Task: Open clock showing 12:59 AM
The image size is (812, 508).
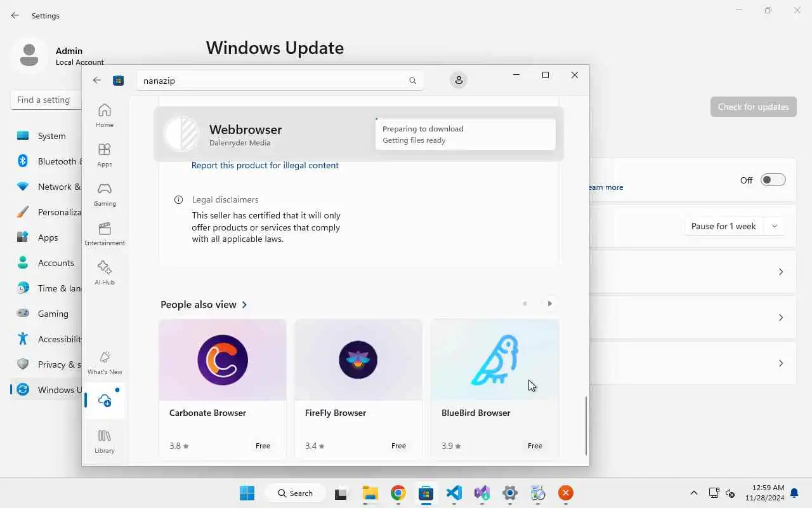Action: tap(764, 493)
